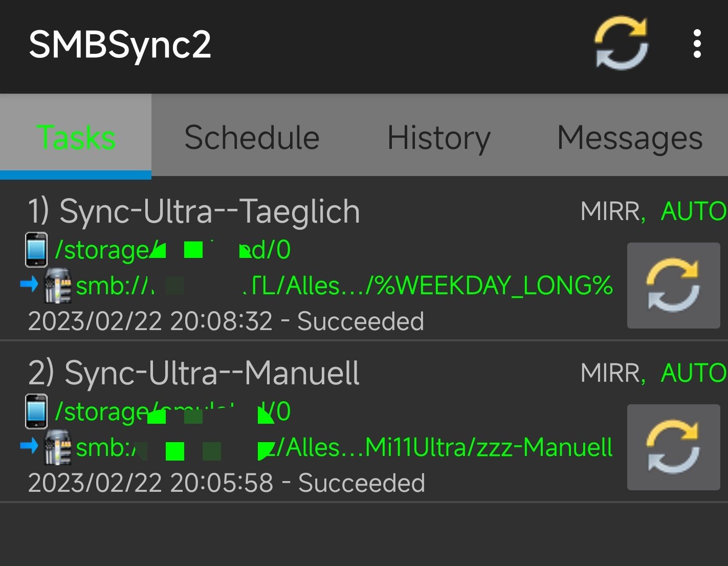Toggle AUTO label on Sync-Ultra--Taeglich
728x566 pixels.
pyautogui.click(x=693, y=211)
